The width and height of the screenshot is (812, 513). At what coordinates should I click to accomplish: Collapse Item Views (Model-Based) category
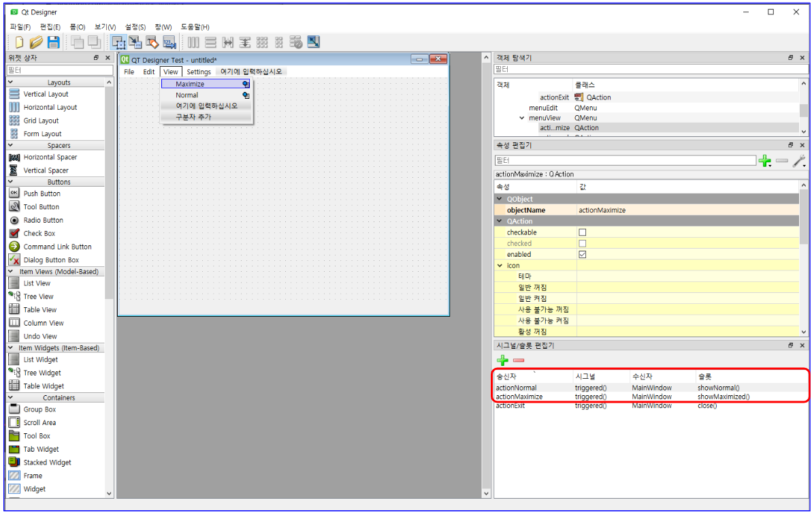click(x=10, y=271)
